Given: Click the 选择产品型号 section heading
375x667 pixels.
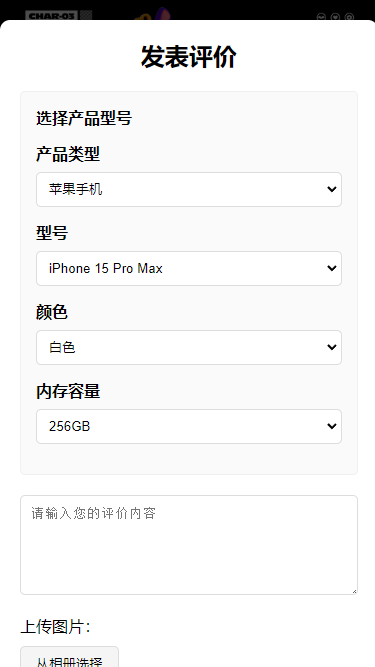Looking at the screenshot, I should [84, 118].
